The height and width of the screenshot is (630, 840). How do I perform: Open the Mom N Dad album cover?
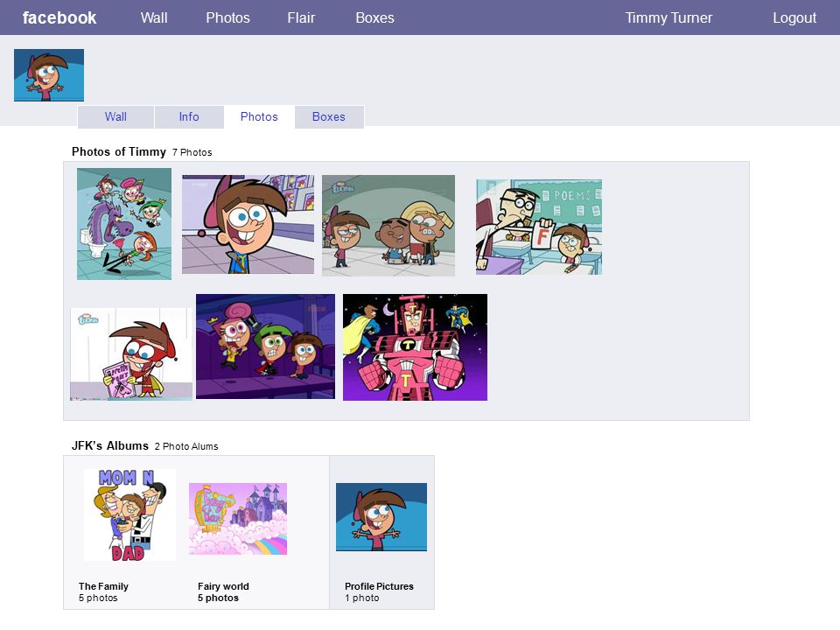[x=129, y=514]
